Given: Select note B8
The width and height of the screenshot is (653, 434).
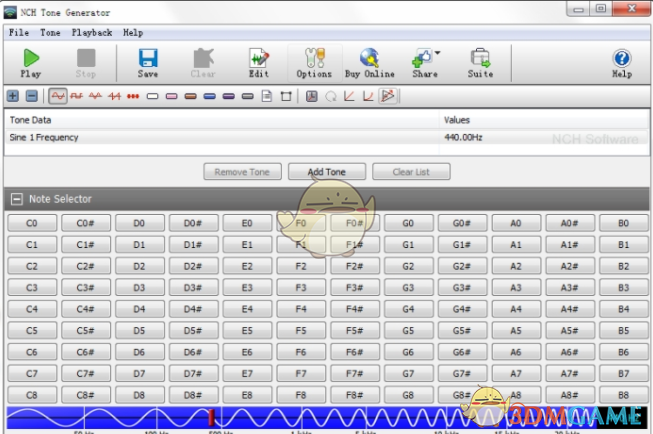Looking at the screenshot, I should coord(623,395).
